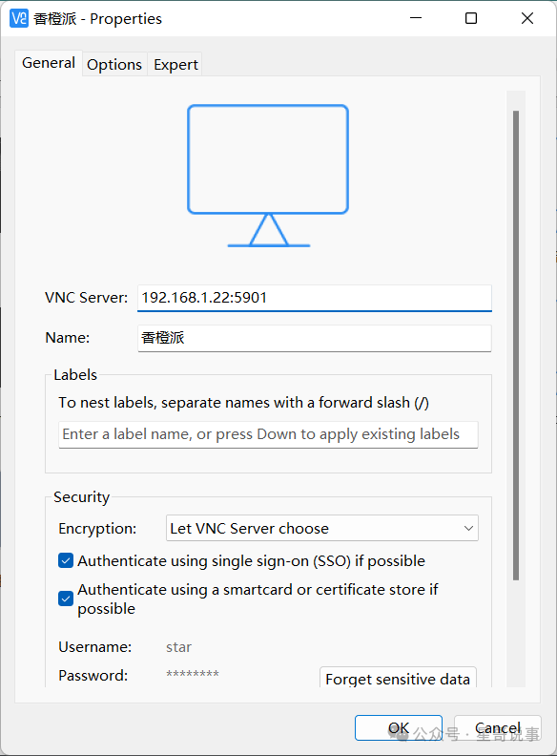Minimize the Properties window
Screen dimensions: 557x756
click(416, 18)
